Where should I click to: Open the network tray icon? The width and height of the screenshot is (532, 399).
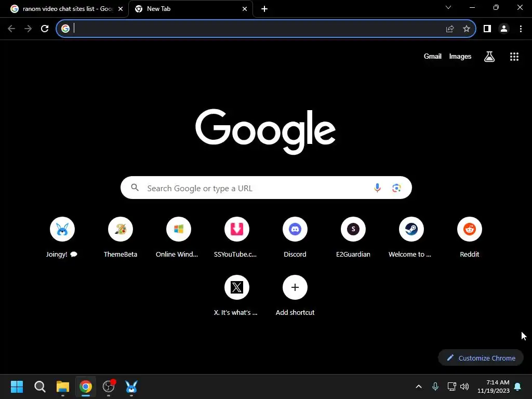pyautogui.click(x=451, y=387)
